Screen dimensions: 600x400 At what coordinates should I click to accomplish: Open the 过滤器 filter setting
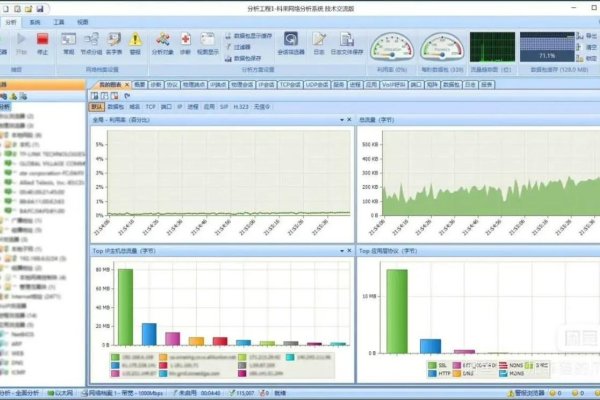click(238, 47)
